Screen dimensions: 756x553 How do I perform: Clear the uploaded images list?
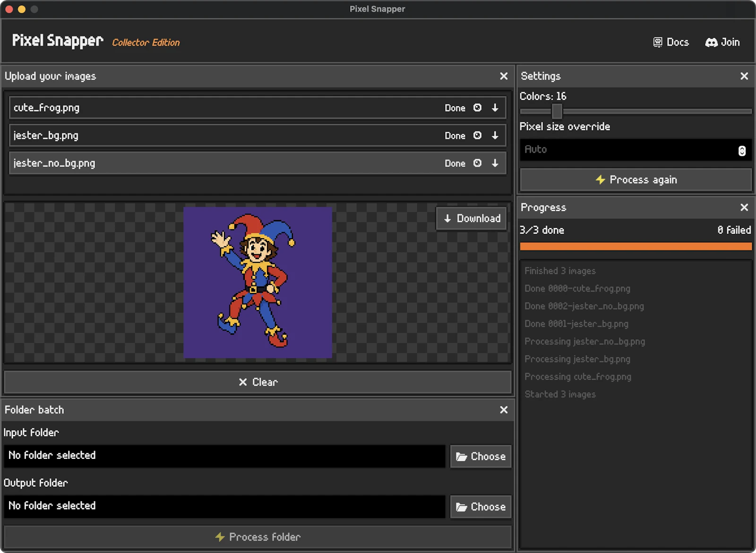tap(258, 382)
